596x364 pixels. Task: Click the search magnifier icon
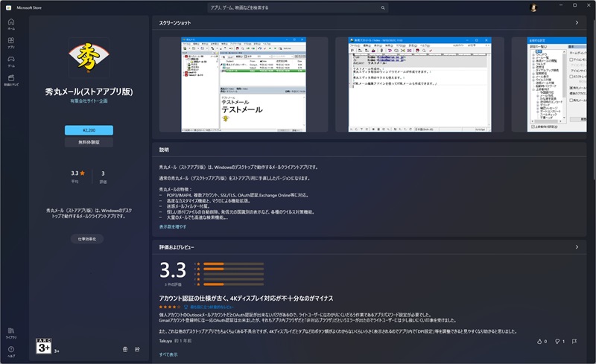click(x=383, y=7)
